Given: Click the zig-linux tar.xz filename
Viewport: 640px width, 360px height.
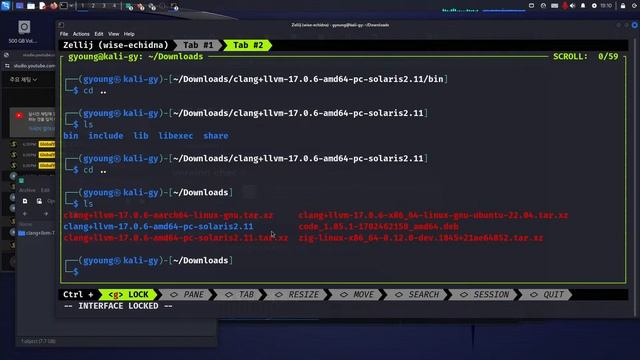Looking at the screenshot, I should coord(421,238).
